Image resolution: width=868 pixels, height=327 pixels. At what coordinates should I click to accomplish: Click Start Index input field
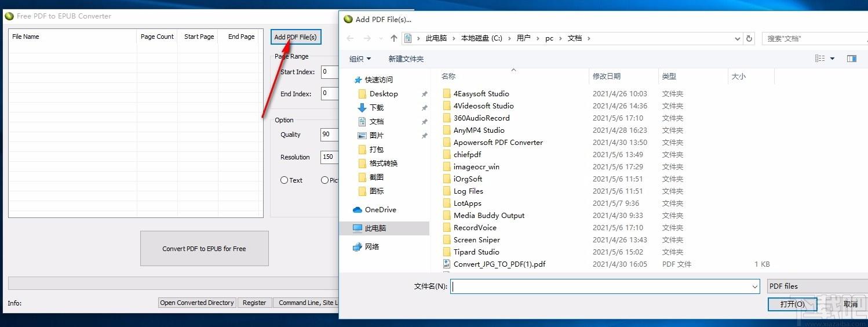pos(330,72)
